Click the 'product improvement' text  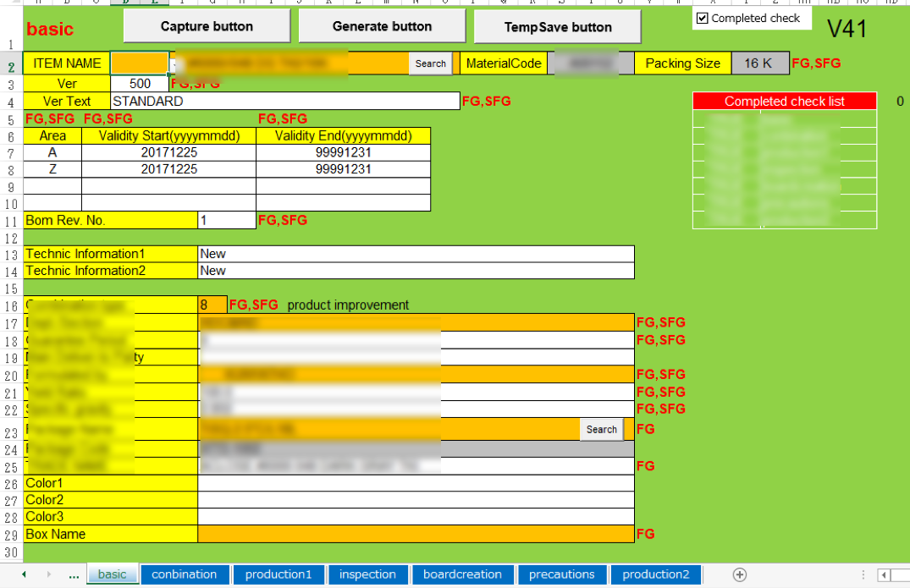tap(348, 305)
